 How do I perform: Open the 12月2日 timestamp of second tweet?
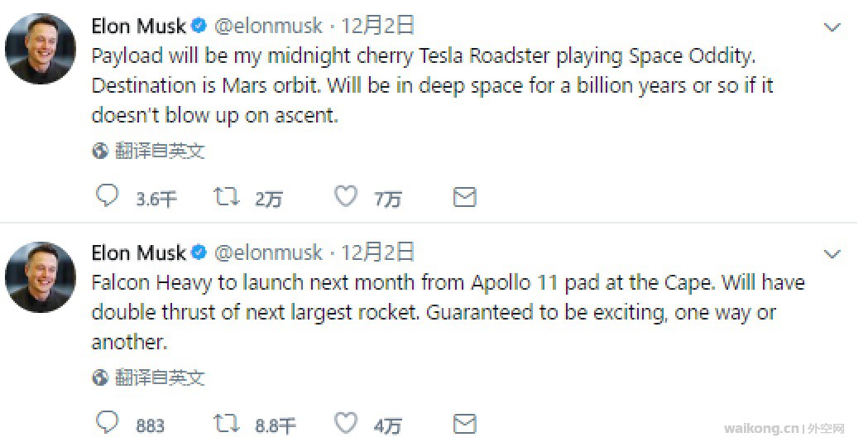click(377, 252)
